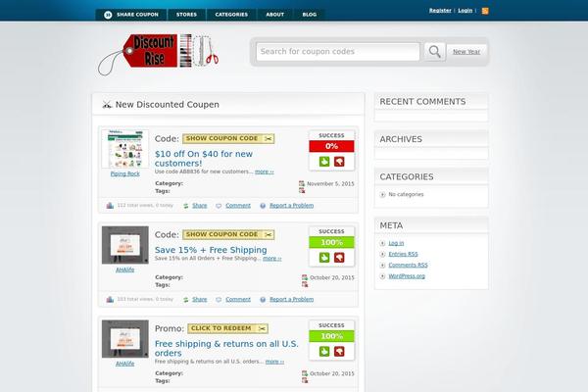The image size is (588, 392).
Task: Report a Problem on Save 15% coupon
Action: 291,299
